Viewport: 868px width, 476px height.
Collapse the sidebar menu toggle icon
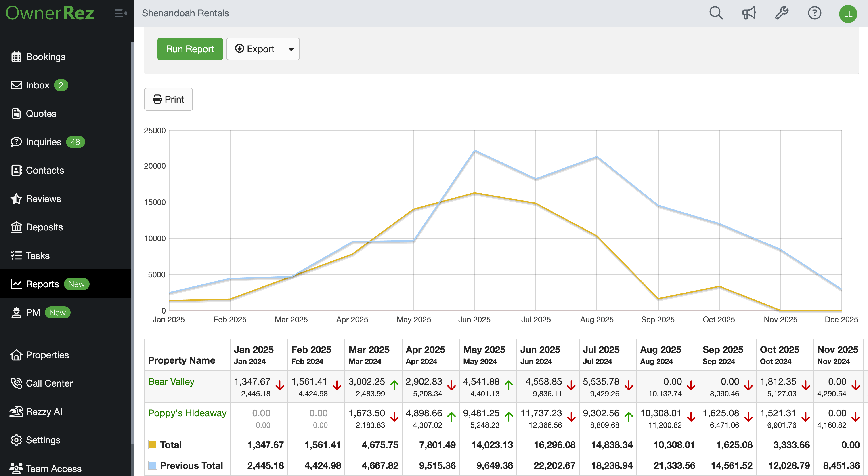point(120,13)
